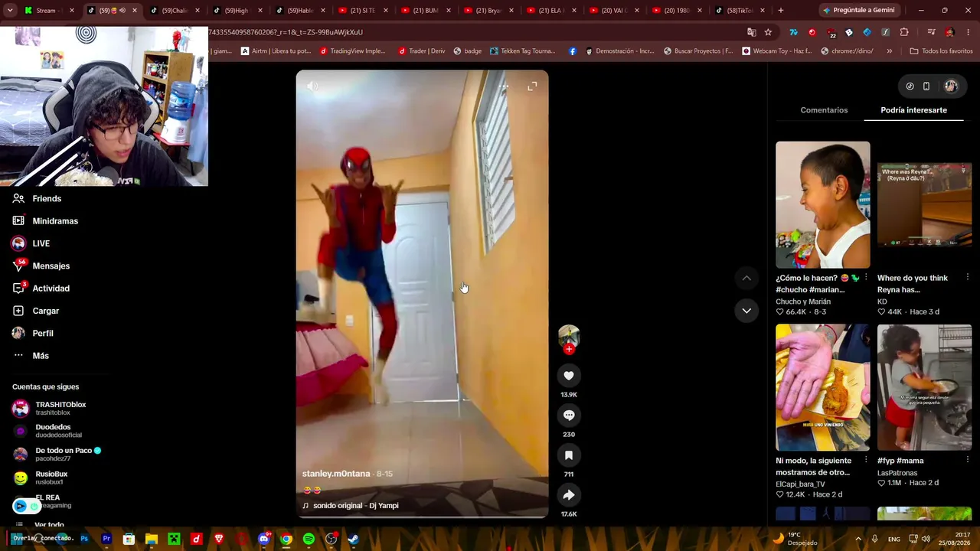The image size is (980, 551).
Task: Open the TradingView bookmark
Action: coord(353,51)
